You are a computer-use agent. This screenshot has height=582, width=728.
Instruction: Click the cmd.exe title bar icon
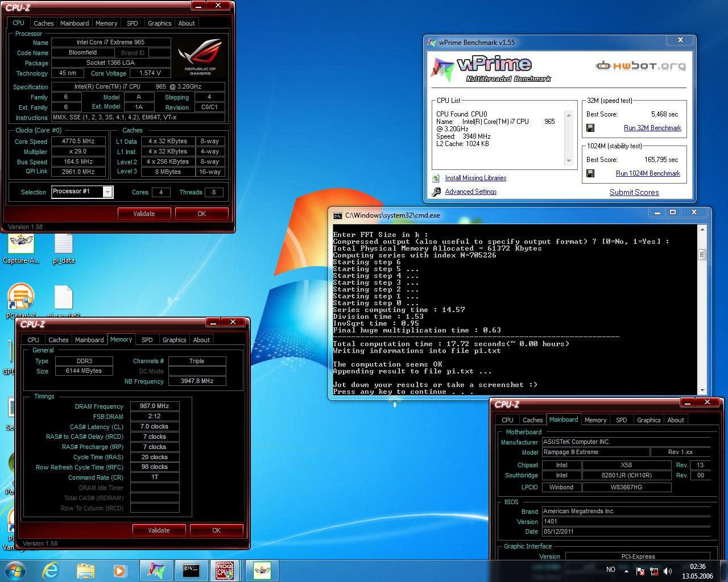click(338, 215)
